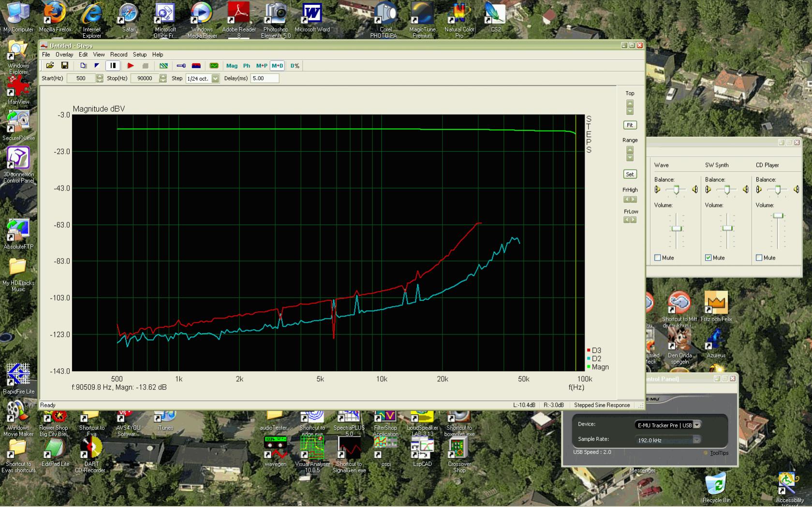Click the Wave balance slider handle

click(676, 190)
